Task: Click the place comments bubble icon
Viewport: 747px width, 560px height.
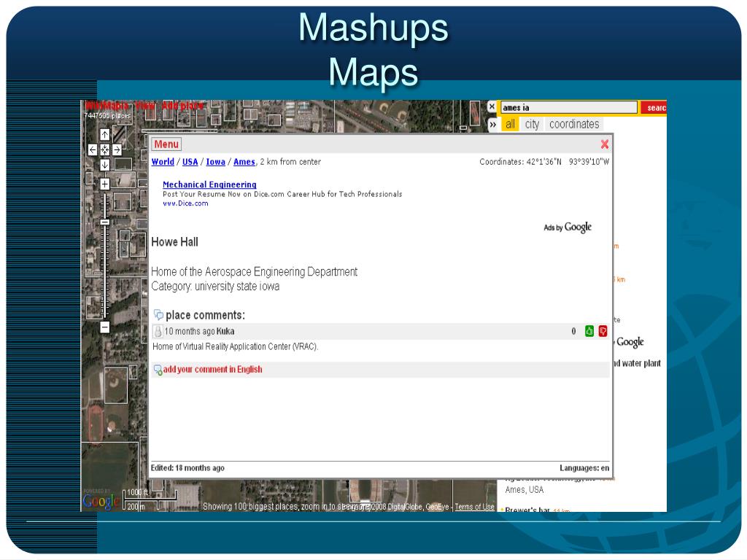Action: (158, 315)
